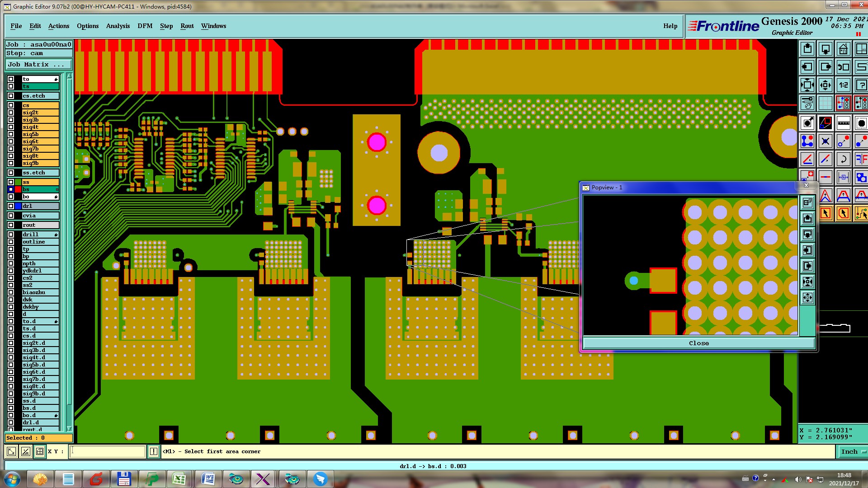
Task: Click the delete point X icon
Action: coord(825,141)
